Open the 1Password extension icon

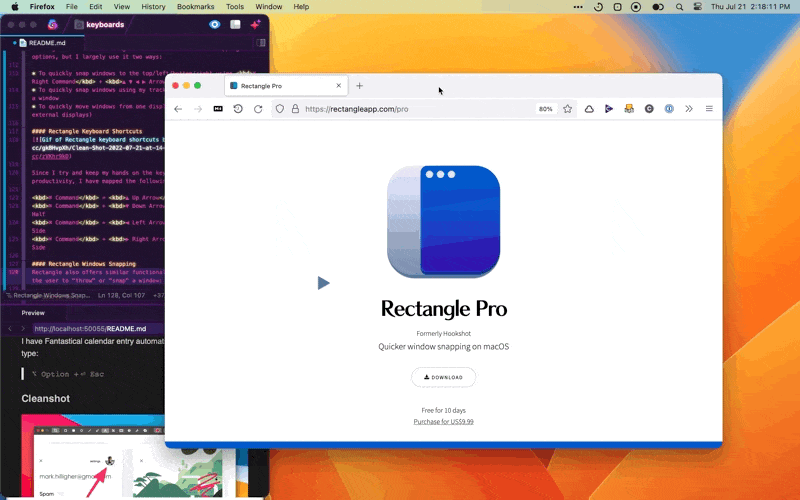669,109
